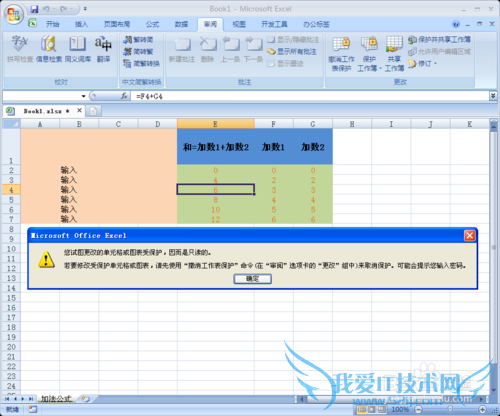Open the Home ribbon tab
The height and width of the screenshot is (416, 500).
coord(52,24)
